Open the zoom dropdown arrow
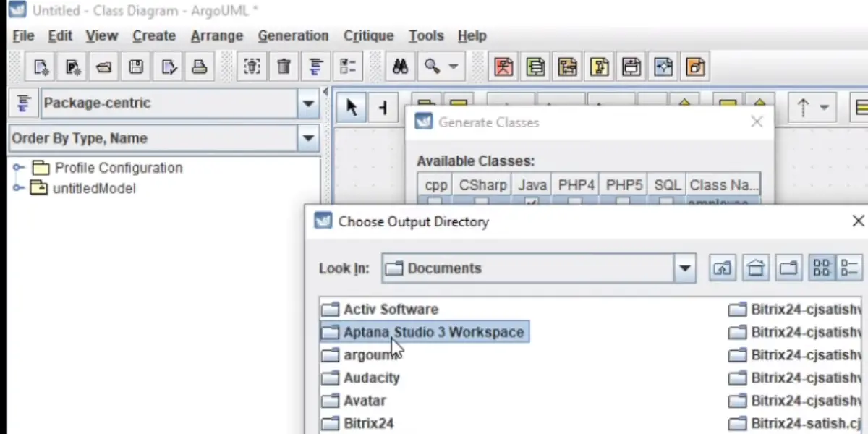868x434 pixels. pos(454,67)
